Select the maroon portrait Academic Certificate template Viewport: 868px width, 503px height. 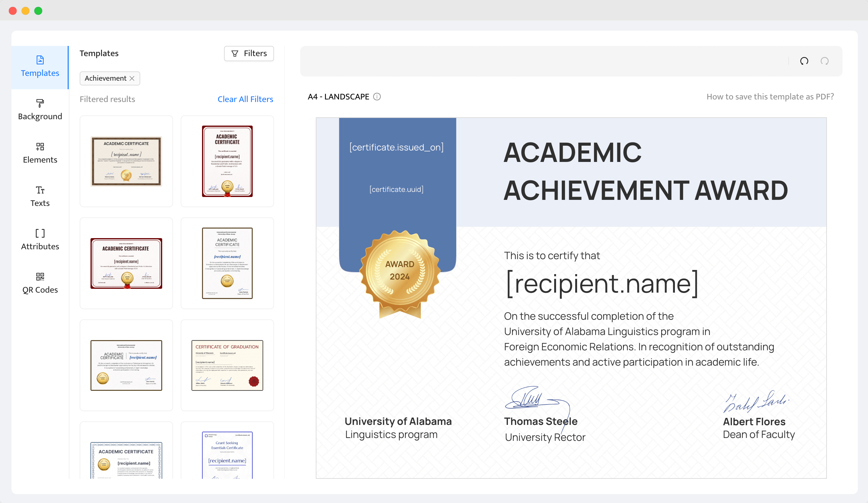point(227,161)
